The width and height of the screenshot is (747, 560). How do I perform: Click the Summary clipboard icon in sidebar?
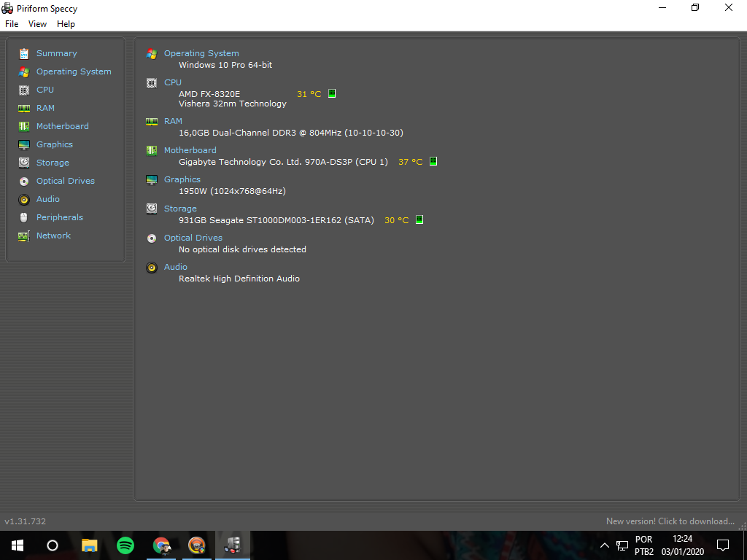click(x=24, y=53)
